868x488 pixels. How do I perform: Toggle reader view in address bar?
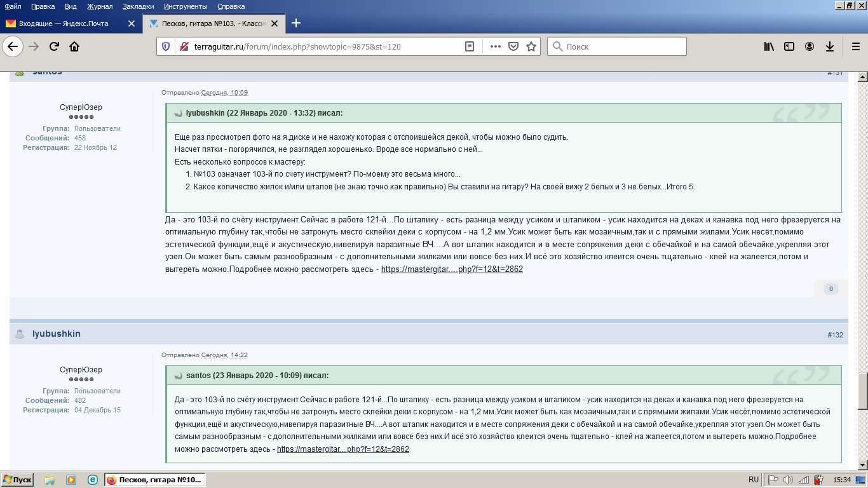470,46
